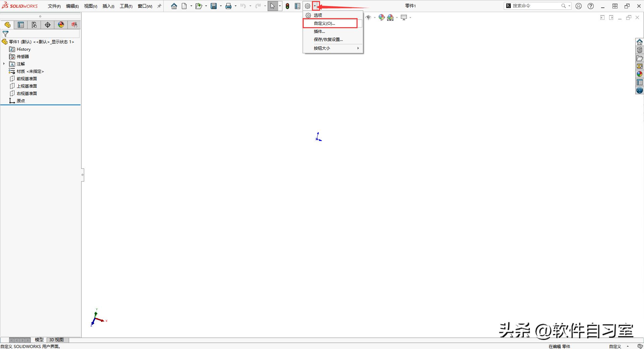Toggle the toolbar pin icon

click(159, 6)
